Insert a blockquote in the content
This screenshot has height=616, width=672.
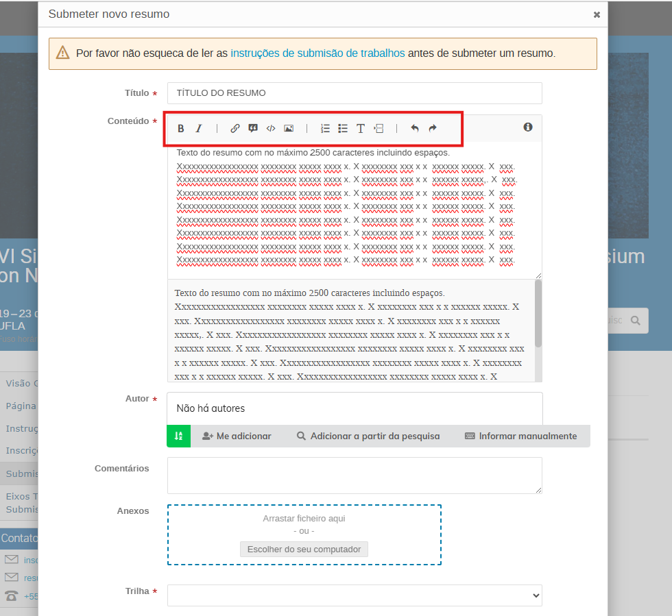253,128
